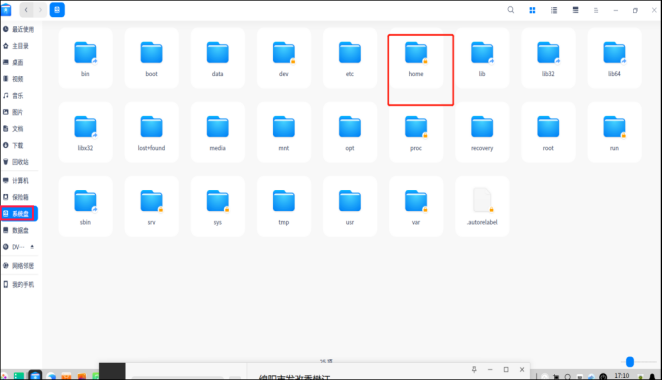This screenshot has width=663, height=380.
Task: Open 网络邻居 in the sidebar
Action: (x=19, y=266)
